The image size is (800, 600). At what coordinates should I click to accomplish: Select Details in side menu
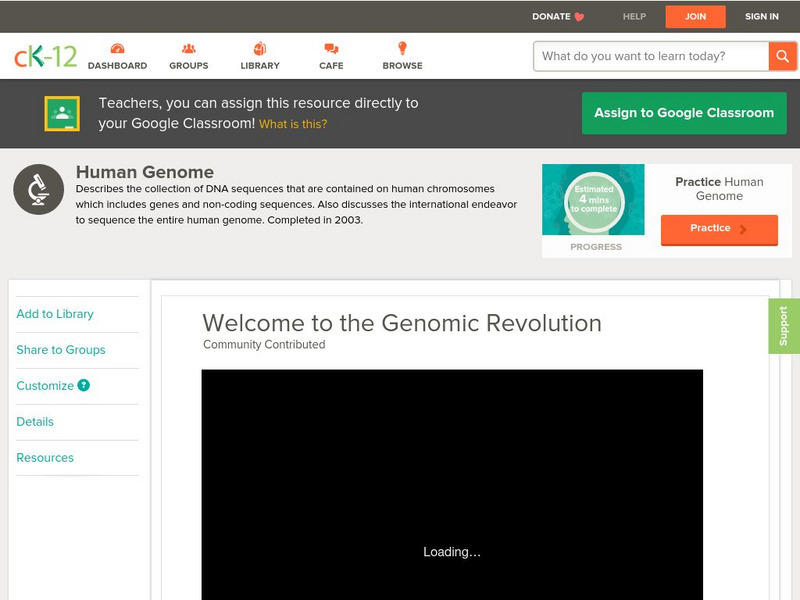pyautogui.click(x=35, y=421)
